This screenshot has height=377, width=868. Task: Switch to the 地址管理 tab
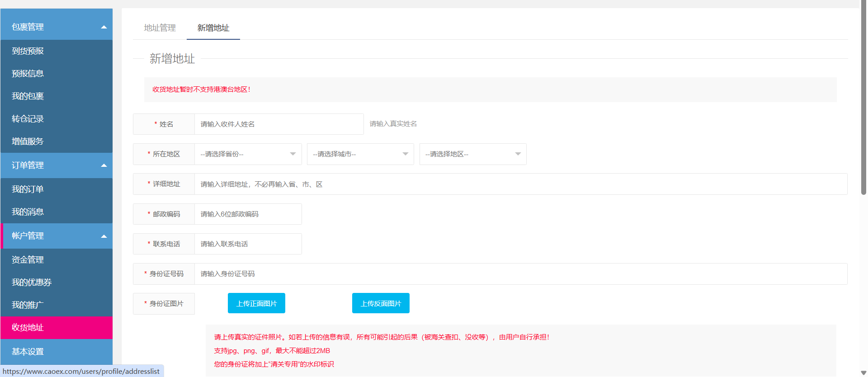(x=160, y=28)
